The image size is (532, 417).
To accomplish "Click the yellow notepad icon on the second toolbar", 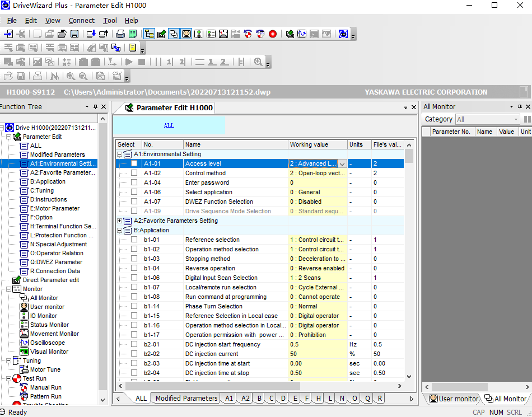I will click(133, 48).
